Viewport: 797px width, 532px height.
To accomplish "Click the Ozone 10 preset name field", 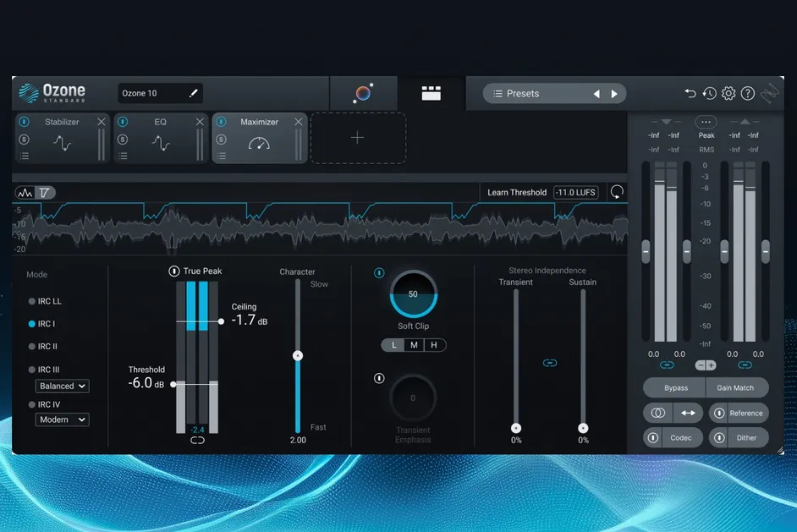I will [x=160, y=93].
